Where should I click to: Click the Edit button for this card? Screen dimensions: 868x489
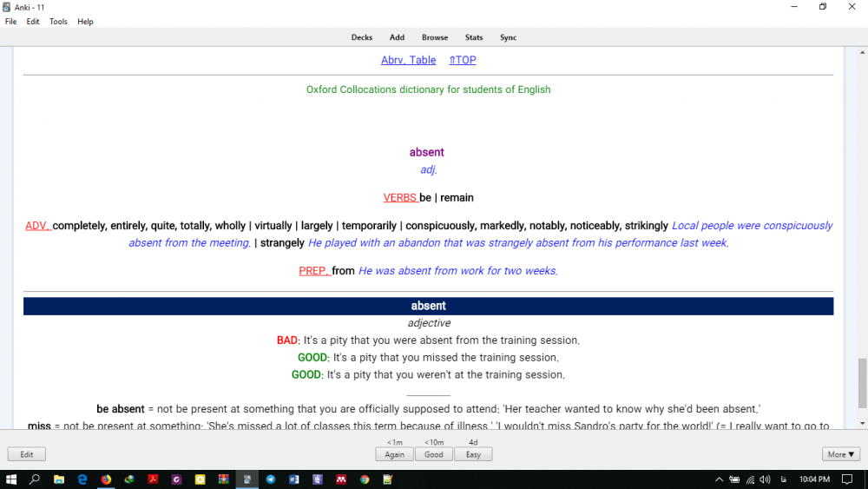(x=27, y=454)
